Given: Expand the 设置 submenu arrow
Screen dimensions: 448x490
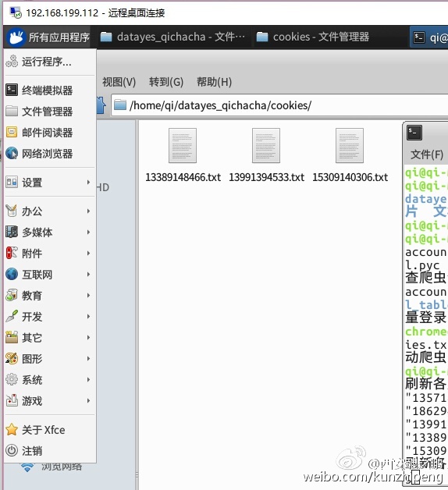Looking at the screenshot, I should [x=88, y=182].
